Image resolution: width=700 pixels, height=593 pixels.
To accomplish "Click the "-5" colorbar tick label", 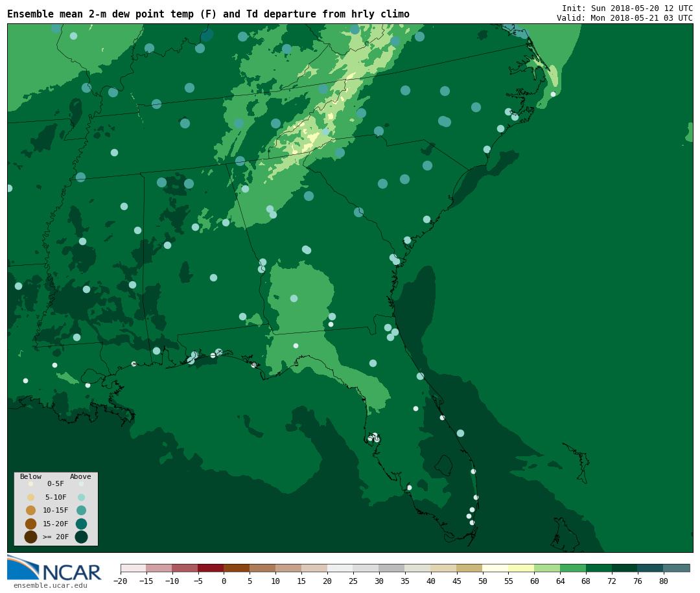I will tap(198, 581).
